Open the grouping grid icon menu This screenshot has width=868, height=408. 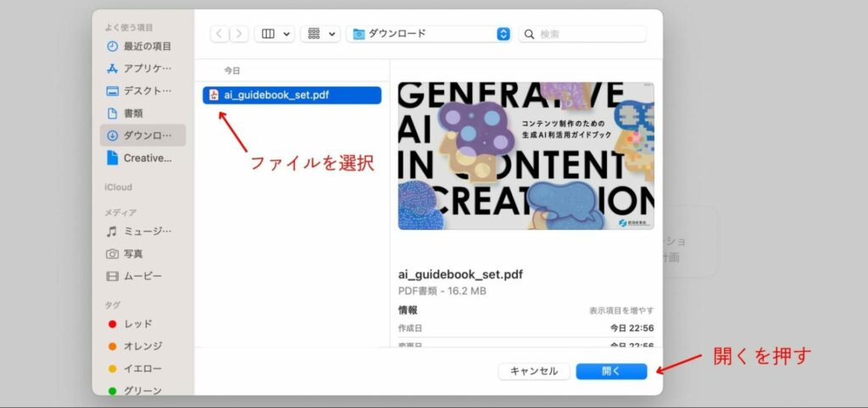pyautogui.click(x=314, y=34)
